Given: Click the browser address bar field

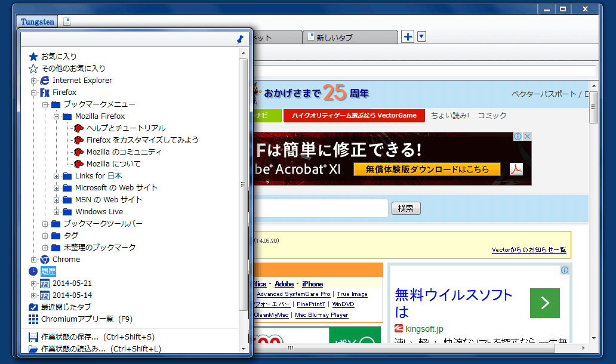Looking at the screenshot, I should tap(424, 70).
